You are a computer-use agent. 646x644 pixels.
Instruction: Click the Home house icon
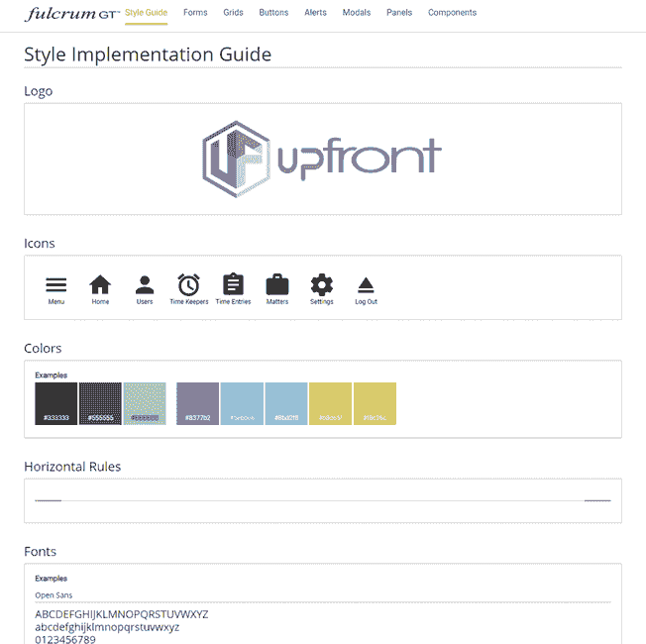(x=100, y=284)
